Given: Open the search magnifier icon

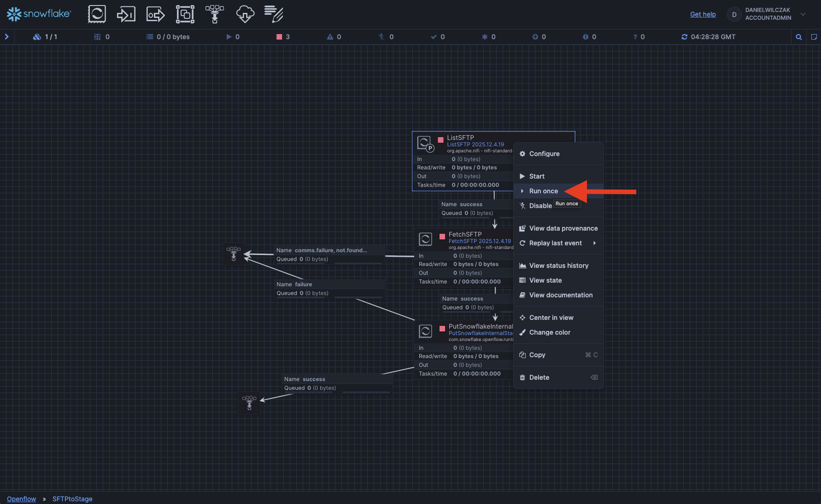Looking at the screenshot, I should coord(799,37).
